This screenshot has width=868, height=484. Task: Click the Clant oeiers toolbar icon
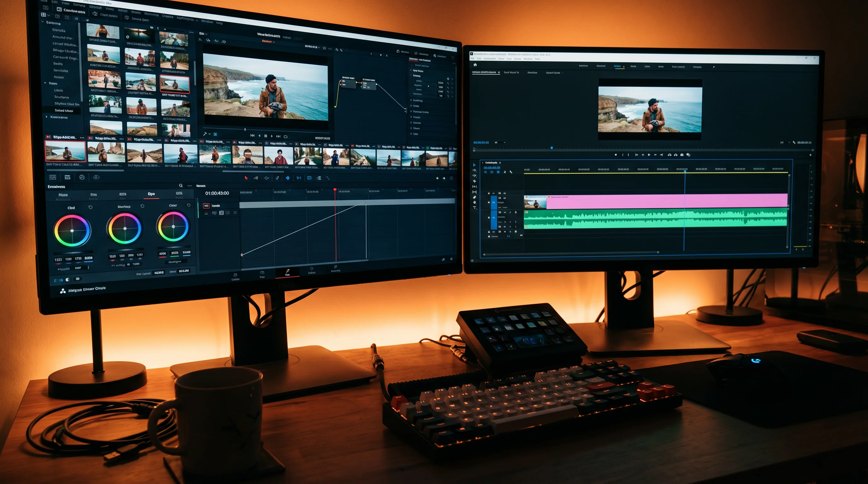pos(95,14)
